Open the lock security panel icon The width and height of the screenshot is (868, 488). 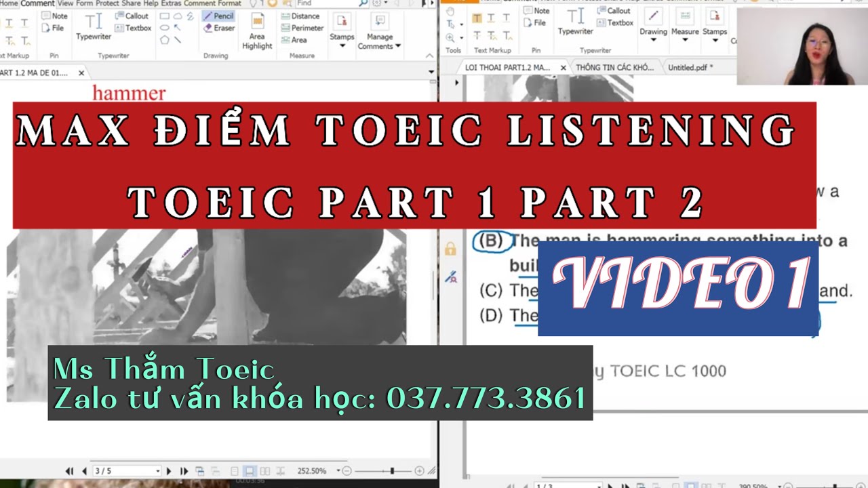[x=450, y=249]
